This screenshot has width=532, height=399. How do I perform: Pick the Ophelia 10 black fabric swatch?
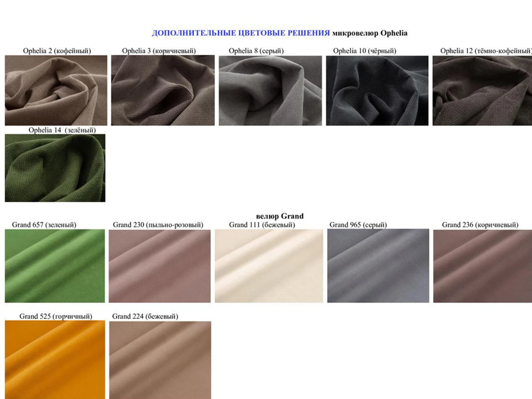point(377,90)
